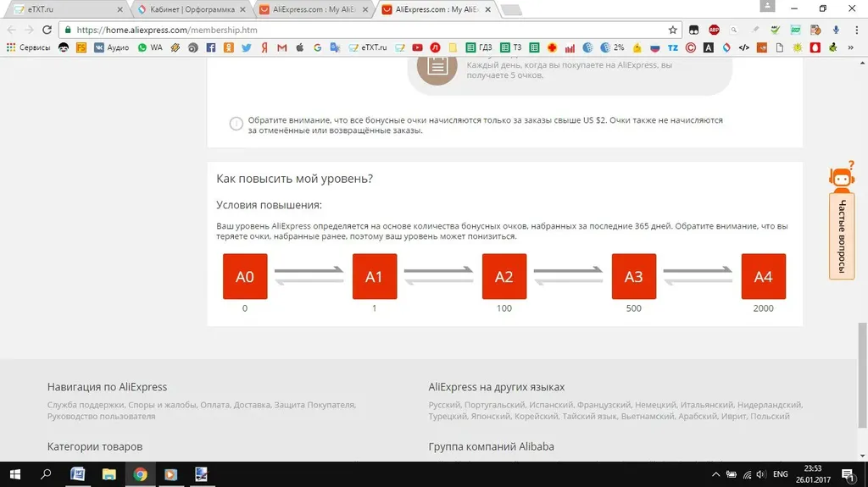Image resolution: width=868 pixels, height=487 pixels.
Task: Click the FS orange bookmark
Action: 81,47
